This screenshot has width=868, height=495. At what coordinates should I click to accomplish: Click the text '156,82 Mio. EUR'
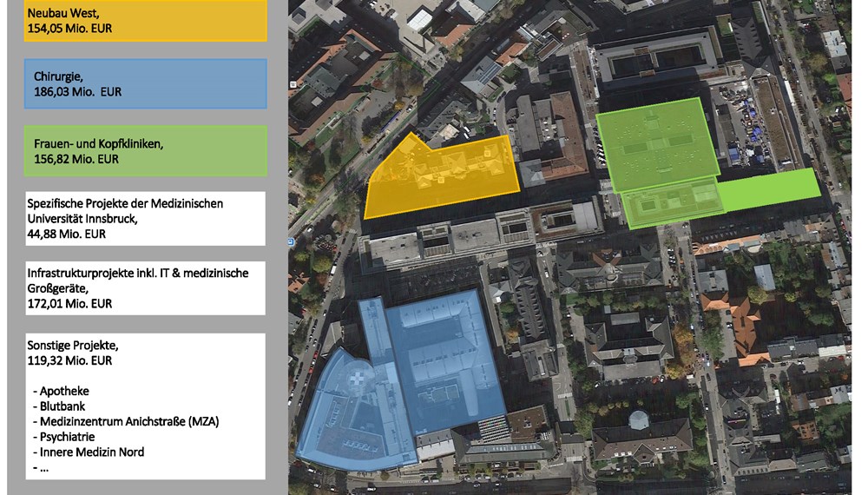pos(76,160)
